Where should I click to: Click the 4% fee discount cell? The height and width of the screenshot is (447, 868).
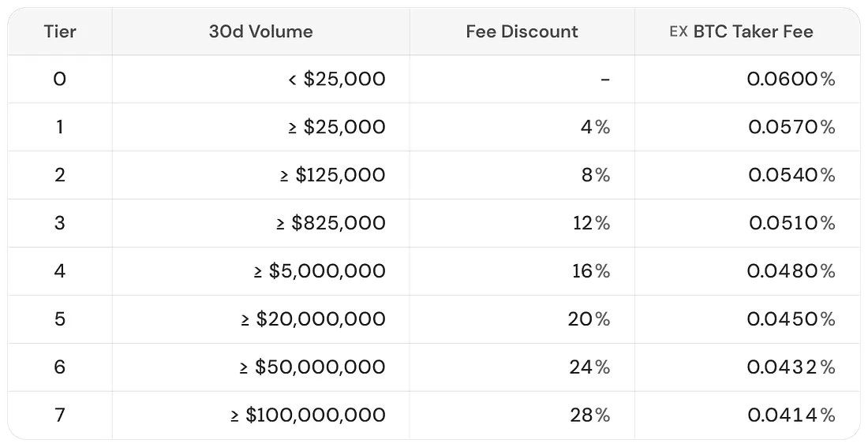[x=595, y=127]
